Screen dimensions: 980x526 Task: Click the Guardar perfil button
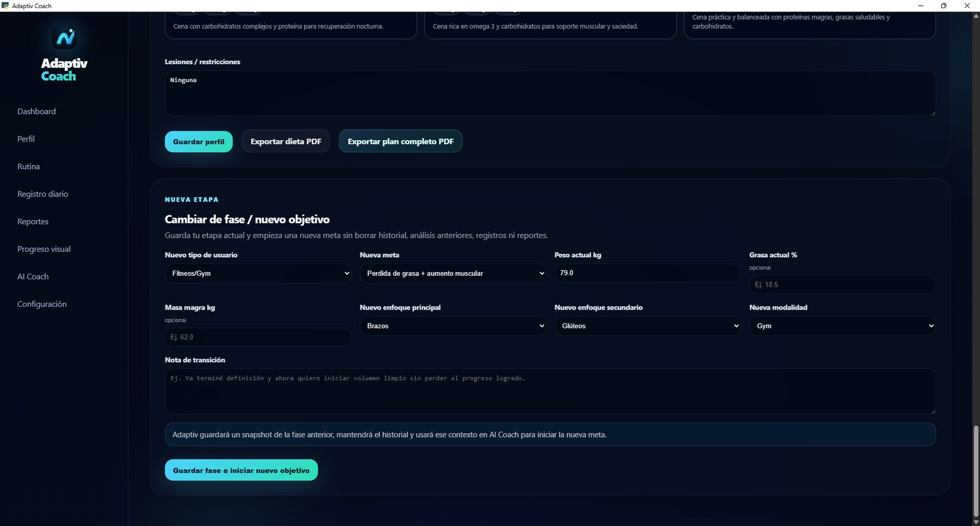[x=199, y=141]
